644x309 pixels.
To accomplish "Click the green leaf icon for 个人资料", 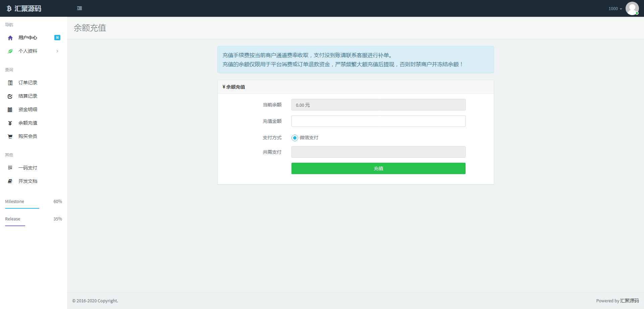I will (10, 51).
